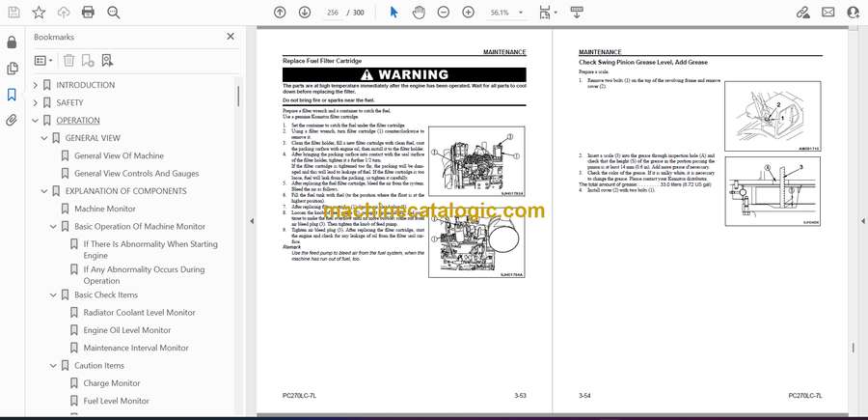Add a new bookmark
The width and height of the screenshot is (868, 420).
88,61
